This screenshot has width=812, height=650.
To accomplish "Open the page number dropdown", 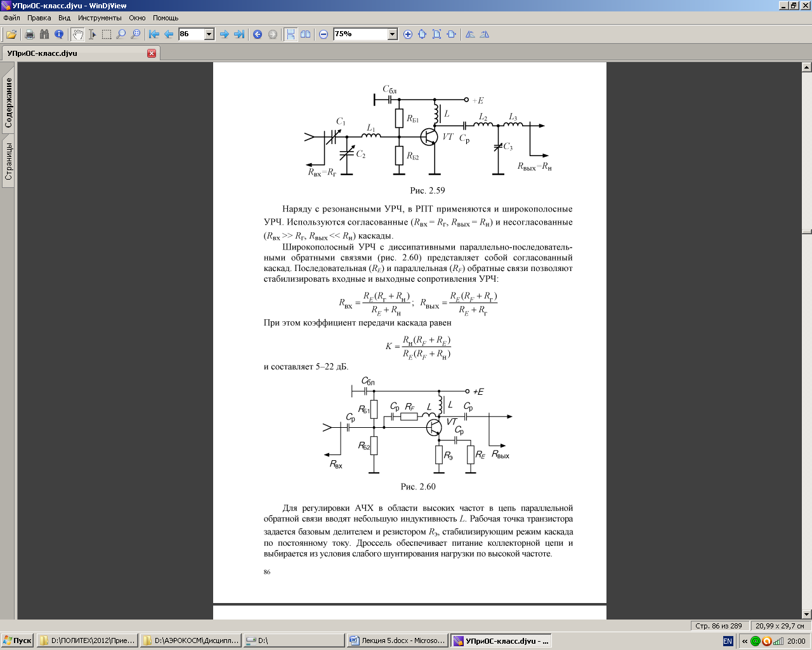I will point(209,34).
